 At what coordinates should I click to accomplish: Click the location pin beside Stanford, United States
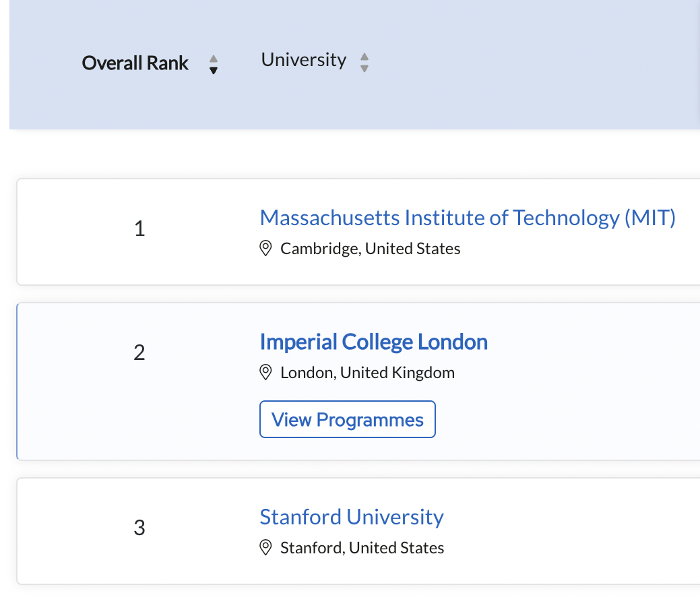tap(266, 547)
